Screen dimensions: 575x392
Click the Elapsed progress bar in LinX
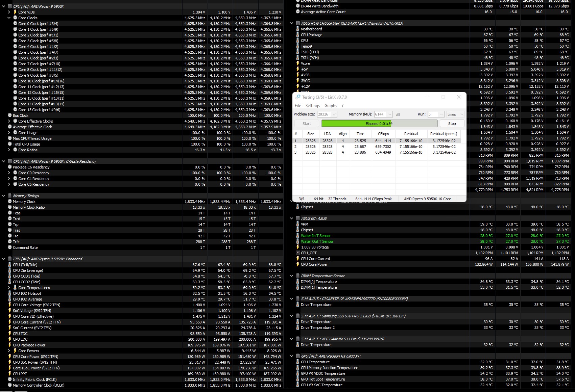[x=379, y=124]
